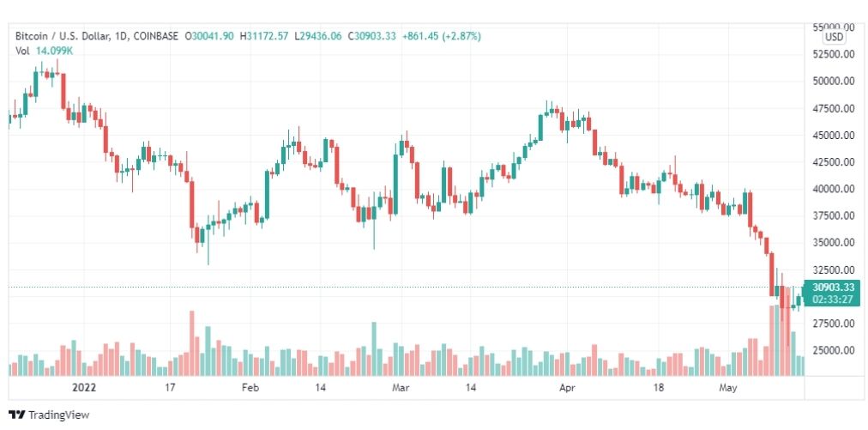Click the TradingView text link
The width and height of the screenshot is (868, 430).
click(x=58, y=415)
